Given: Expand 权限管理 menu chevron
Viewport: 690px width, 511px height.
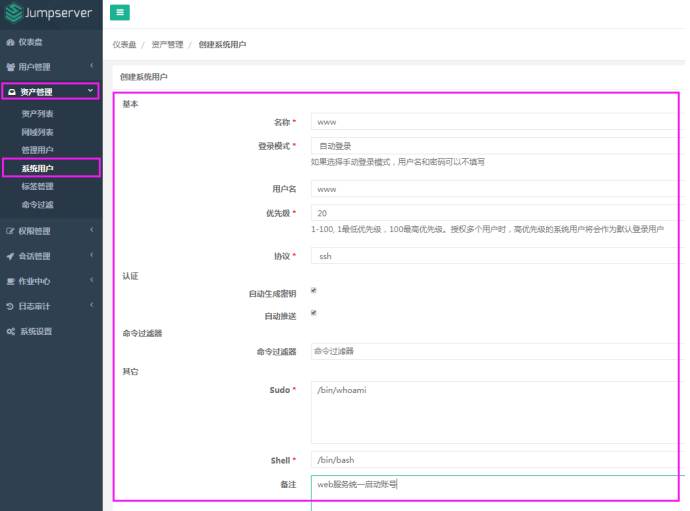Looking at the screenshot, I should [x=92, y=230].
